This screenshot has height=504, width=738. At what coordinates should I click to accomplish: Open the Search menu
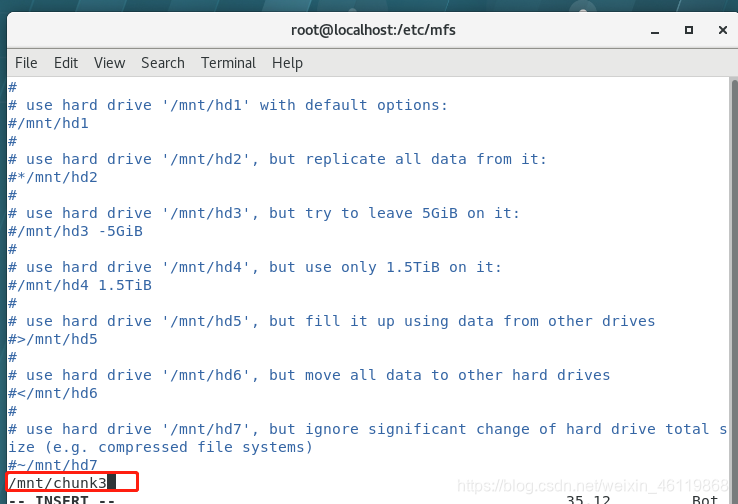pyautogui.click(x=163, y=63)
